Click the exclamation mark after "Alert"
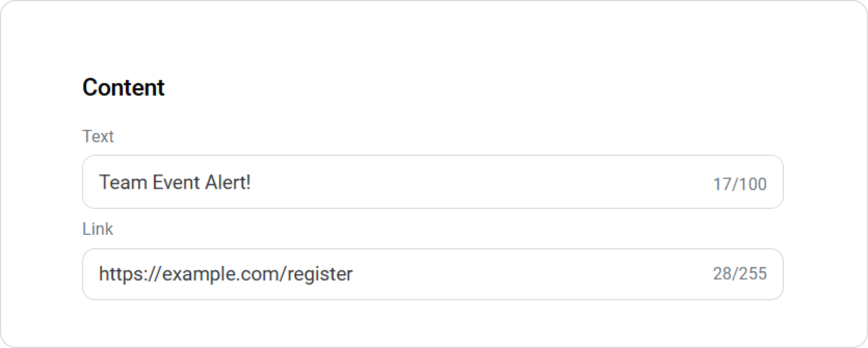This screenshot has width=868, height=348. pos(248,182)
